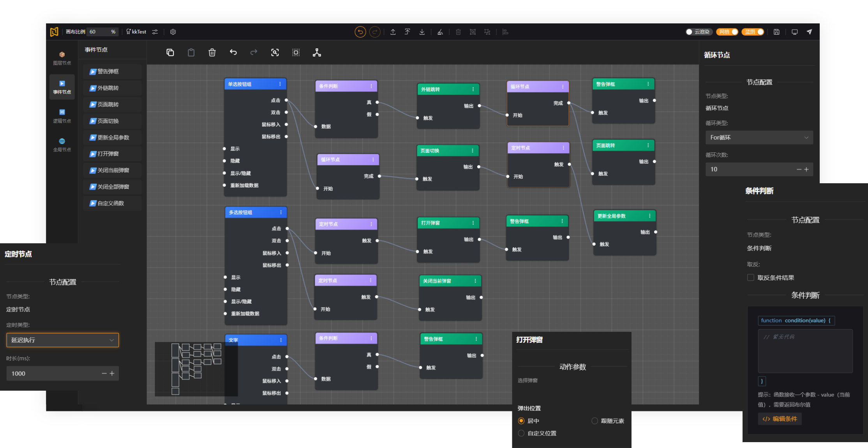Click the 自定义函数 event node item
Screen dimensions: 868x448
pos(111,203)
